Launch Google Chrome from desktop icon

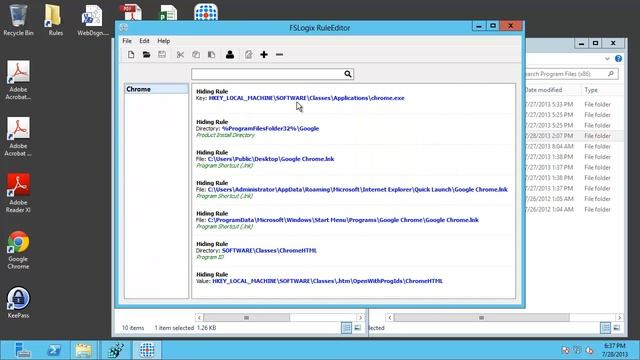click(x=18, y=250)
